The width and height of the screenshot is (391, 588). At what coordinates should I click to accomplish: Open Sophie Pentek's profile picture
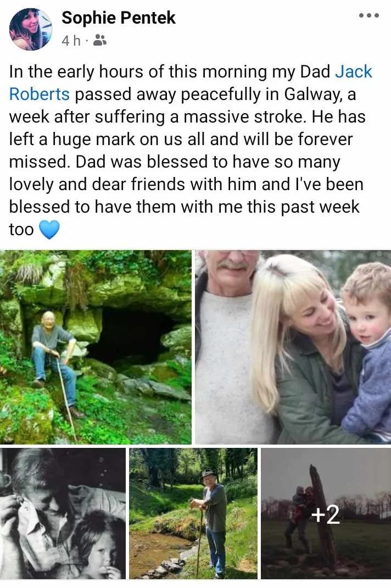tap(31, 29)
